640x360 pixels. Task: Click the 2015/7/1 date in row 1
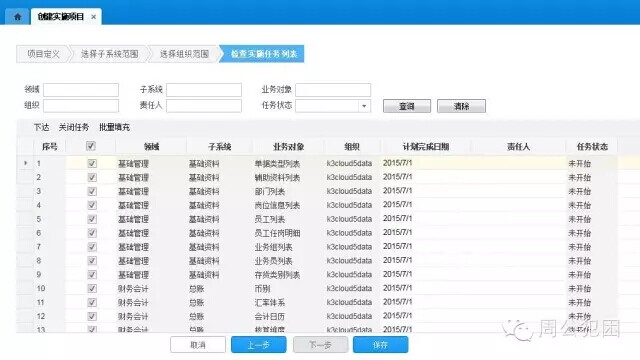point(398,163)
